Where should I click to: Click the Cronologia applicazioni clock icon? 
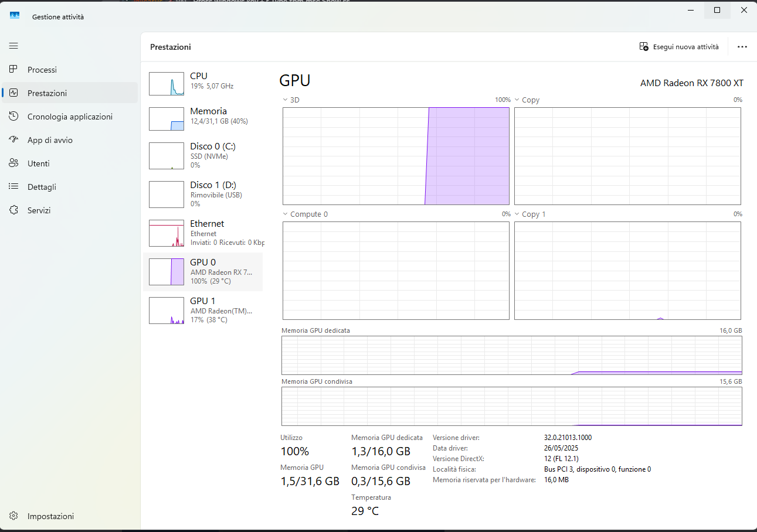coord(13,117)
